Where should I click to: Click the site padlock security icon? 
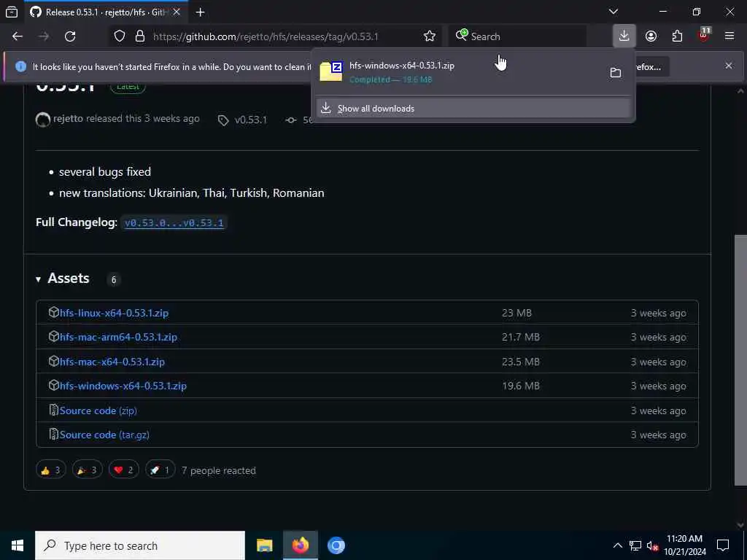tap(139, 36)
